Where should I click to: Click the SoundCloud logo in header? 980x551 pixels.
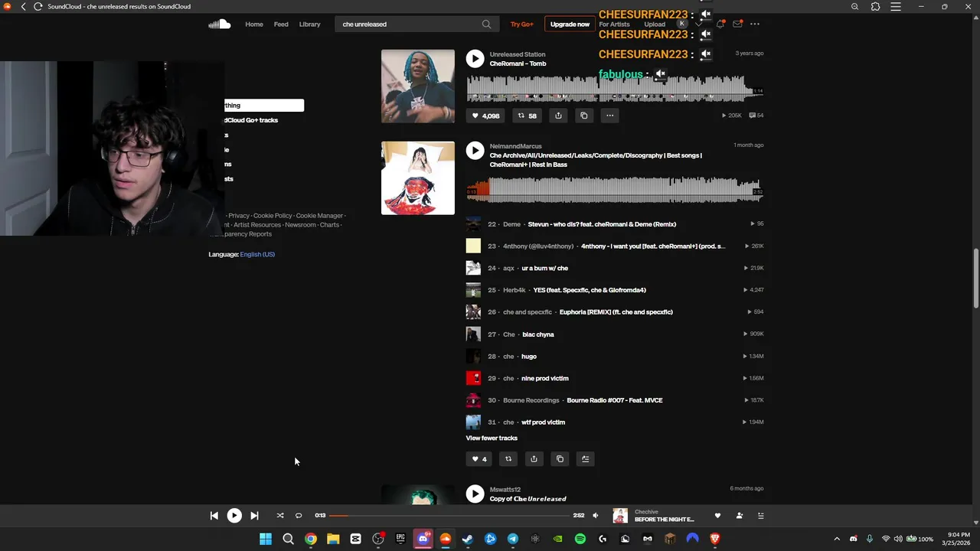(219, 24)
